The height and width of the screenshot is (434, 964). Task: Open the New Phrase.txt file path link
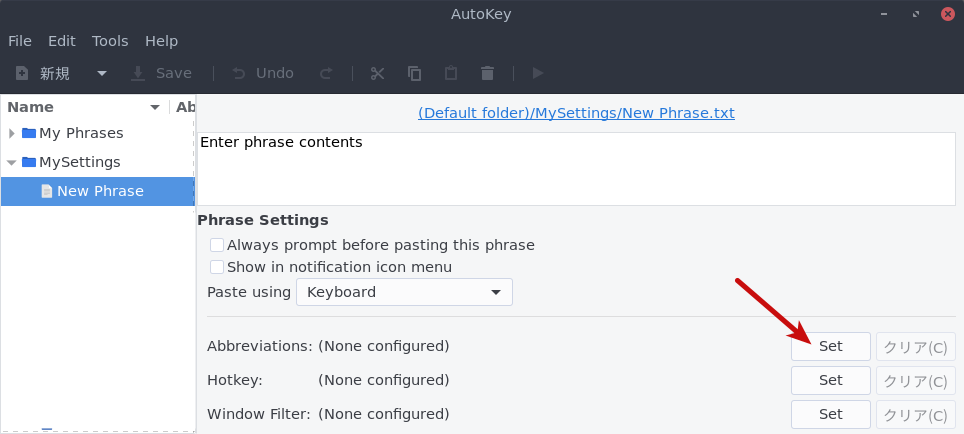(x=576, y=113)
